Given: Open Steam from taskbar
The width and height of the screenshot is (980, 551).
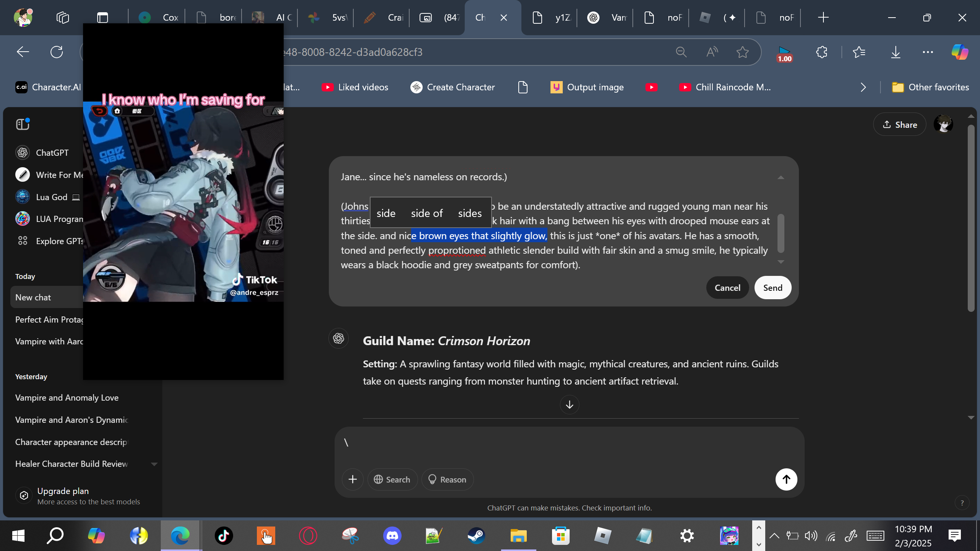Looking at the screenshot, I should click(477, 536).
